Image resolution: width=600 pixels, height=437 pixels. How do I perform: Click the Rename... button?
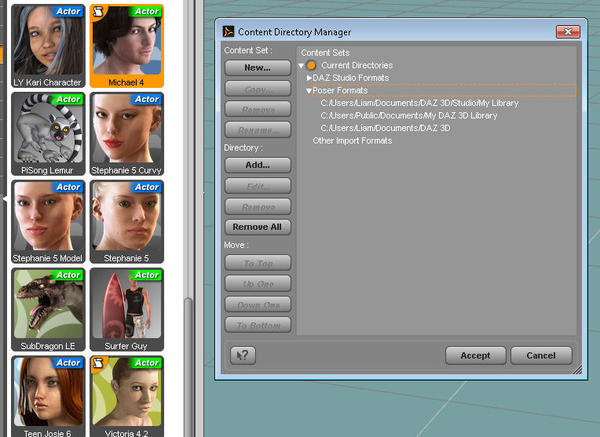(258, 130)
